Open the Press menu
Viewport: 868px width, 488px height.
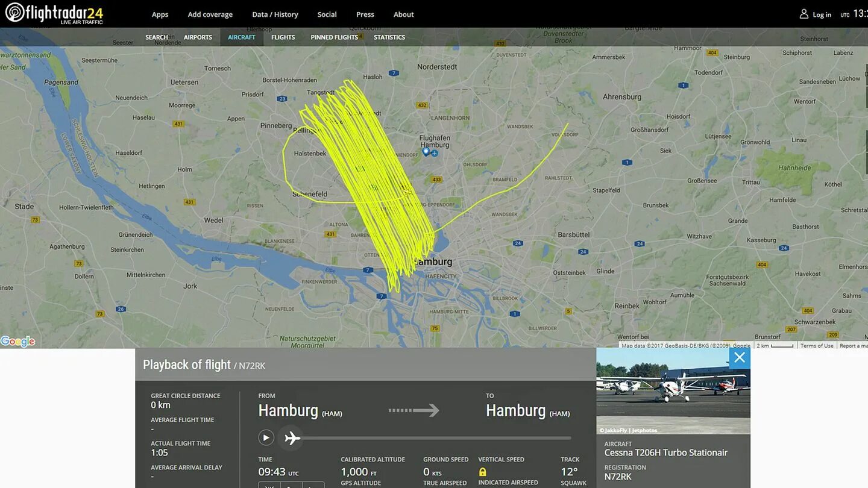coord(365,14)
